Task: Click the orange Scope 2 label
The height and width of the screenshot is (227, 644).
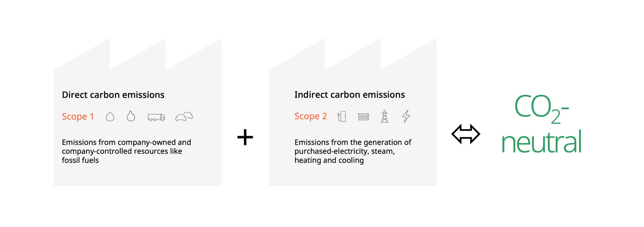Action: (311, 116)
